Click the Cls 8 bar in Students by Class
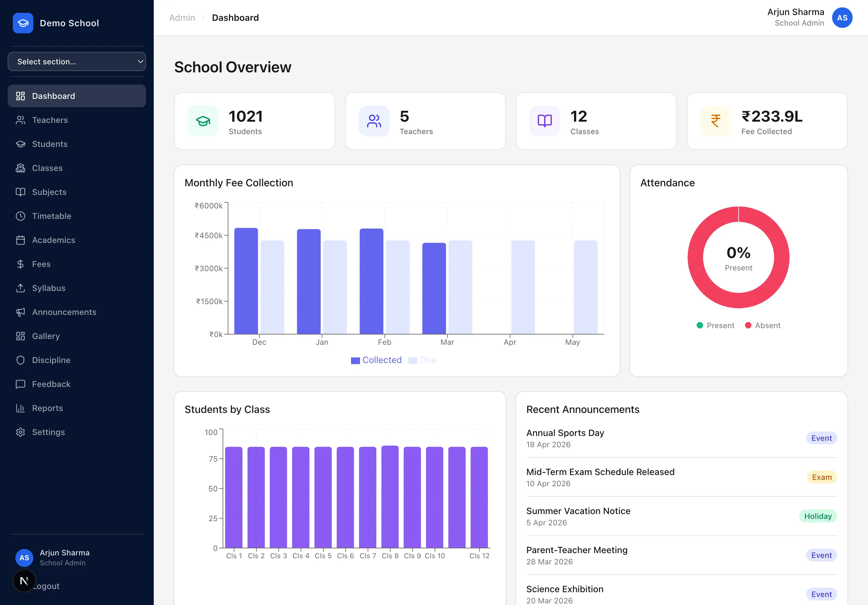 point(390,497)
